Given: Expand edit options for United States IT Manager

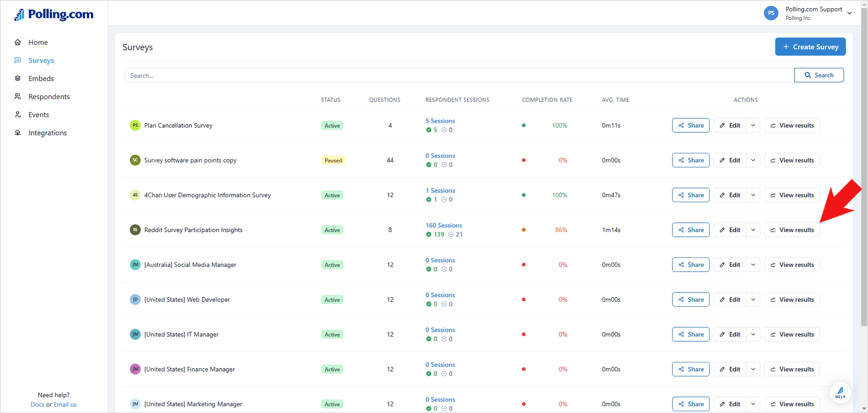Looking at the screenshot, I should 753,335.
